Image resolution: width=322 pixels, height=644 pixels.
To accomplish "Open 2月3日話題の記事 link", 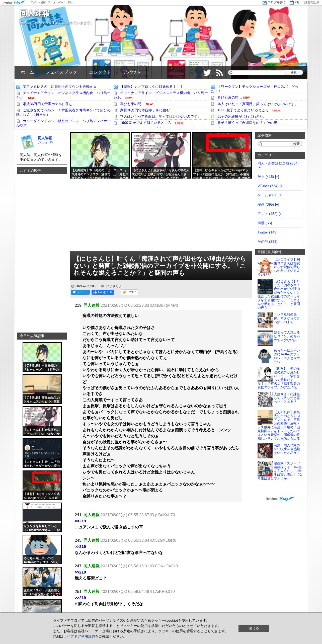I will pyautogui.click(x=307, y=2).
